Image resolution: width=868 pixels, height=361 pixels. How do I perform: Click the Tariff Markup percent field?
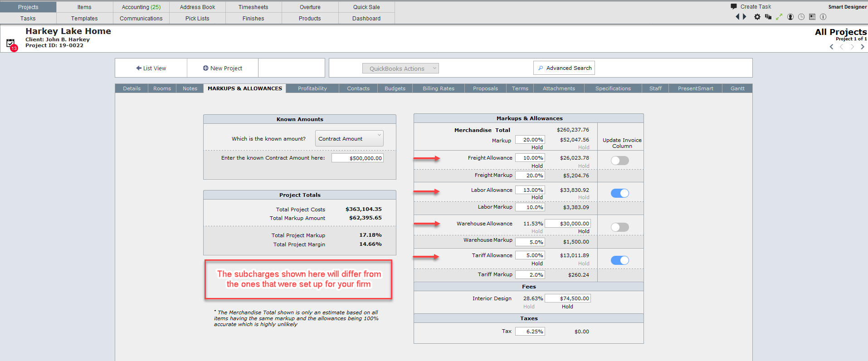[x=530, y=275]
